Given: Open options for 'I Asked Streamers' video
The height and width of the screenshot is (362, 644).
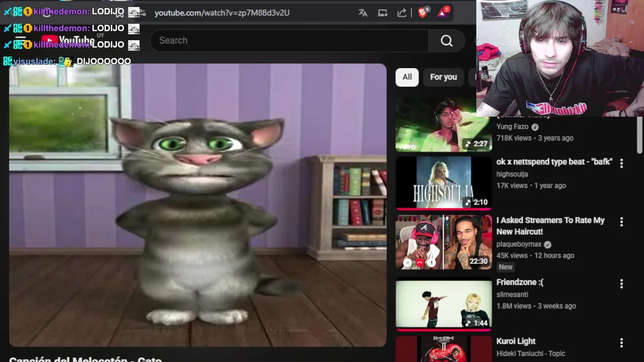Looking at the screenshot, I should (621, 222).
